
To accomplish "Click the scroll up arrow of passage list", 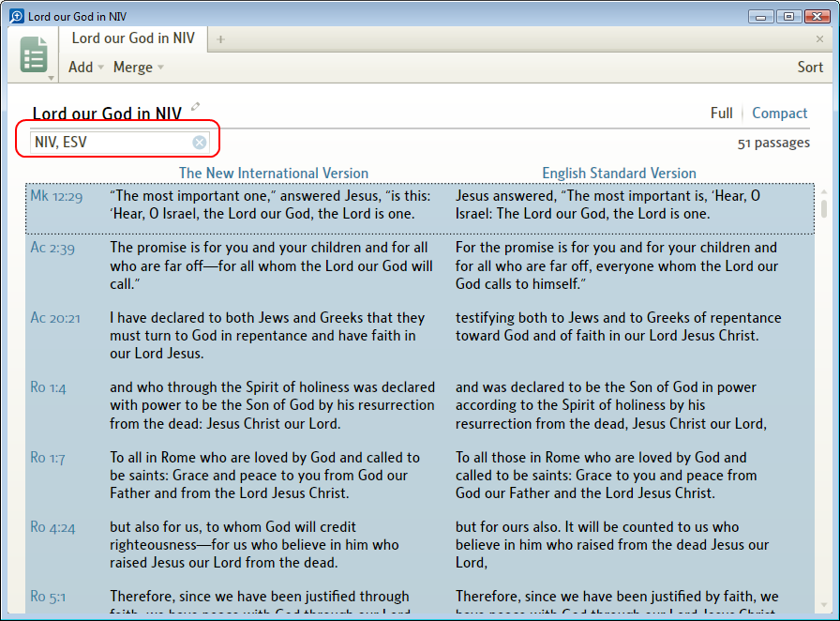I will click(824, 191).
